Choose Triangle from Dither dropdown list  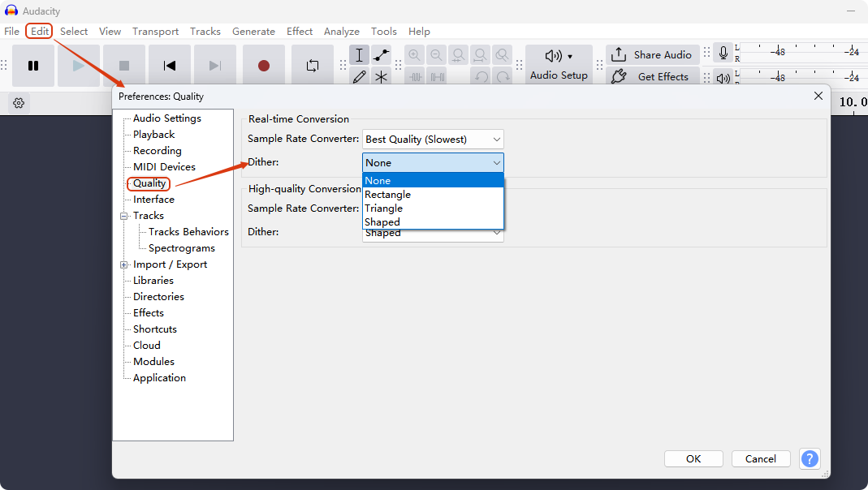(x=384, y=208)
